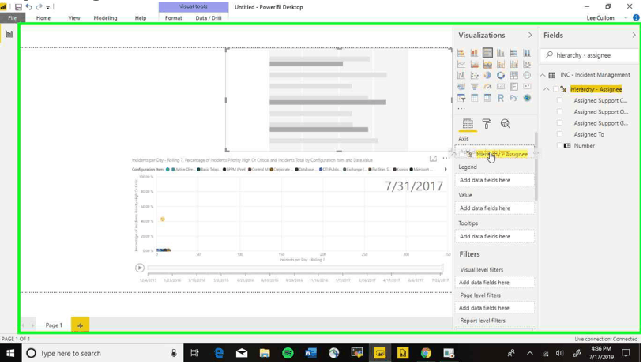Open More options on scatter chart

(446, 159)
